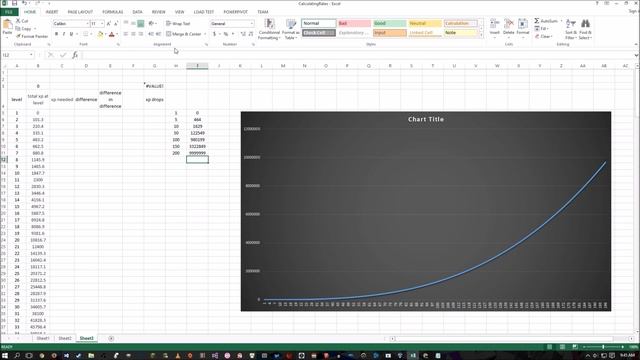
Task: Click the Percent Style icon
Action: [x=226, y=34]
